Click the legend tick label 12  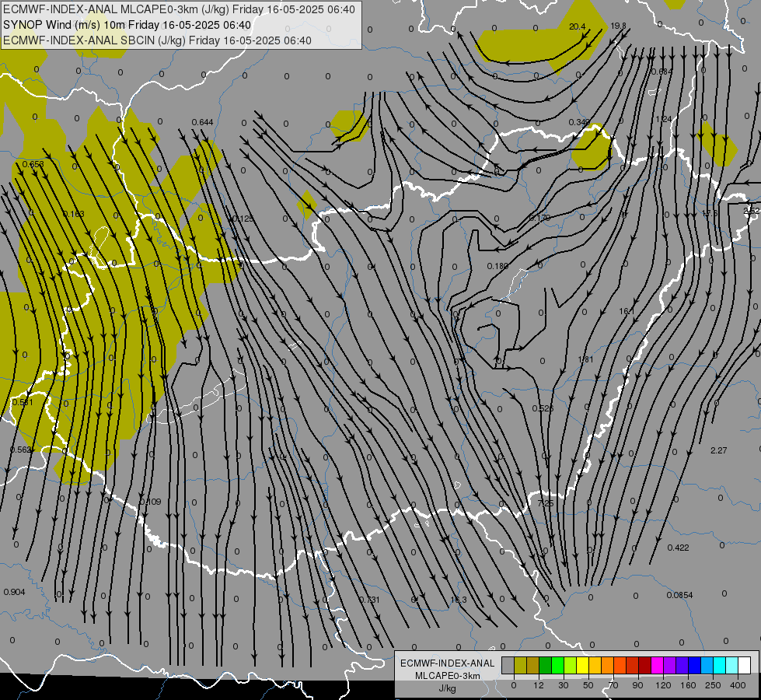(539, 685)
